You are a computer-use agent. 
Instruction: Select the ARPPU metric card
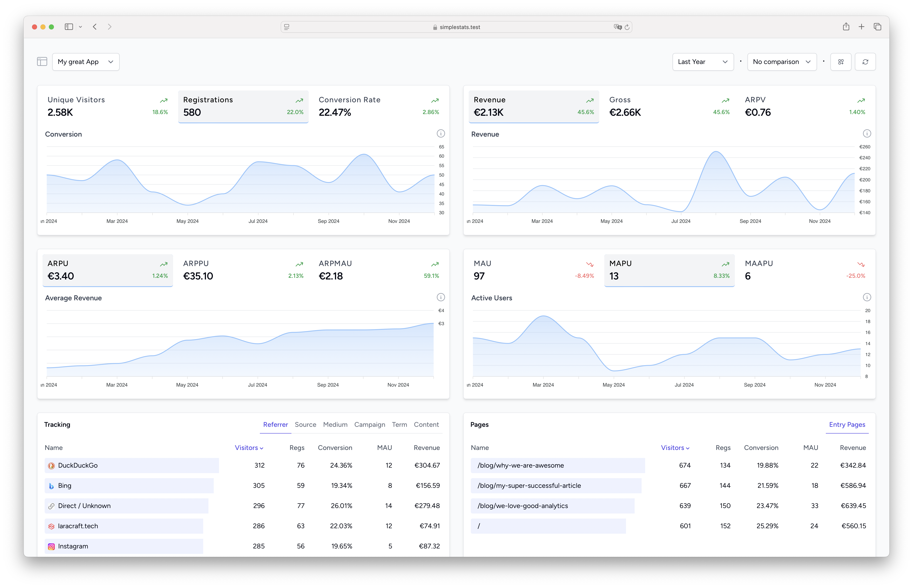243,270
